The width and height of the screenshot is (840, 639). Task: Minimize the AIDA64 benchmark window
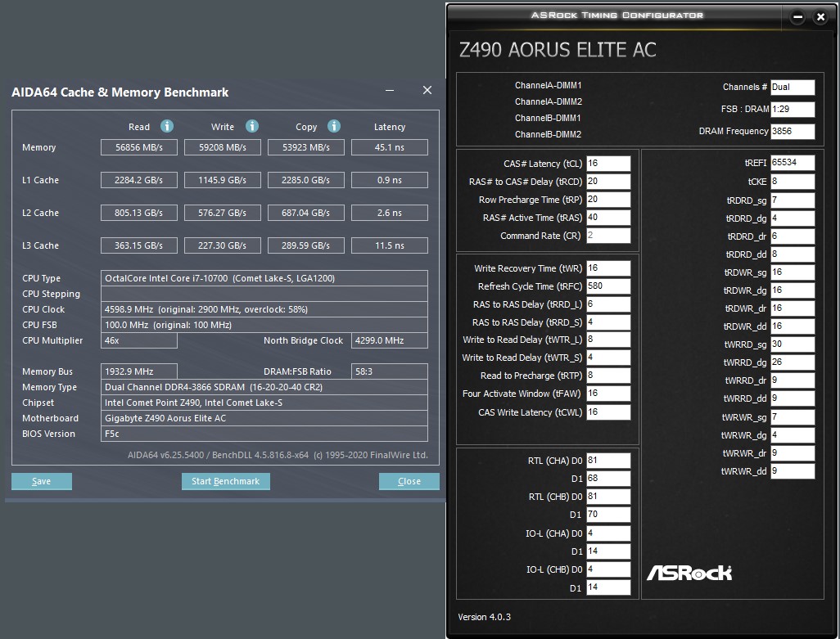390,90
